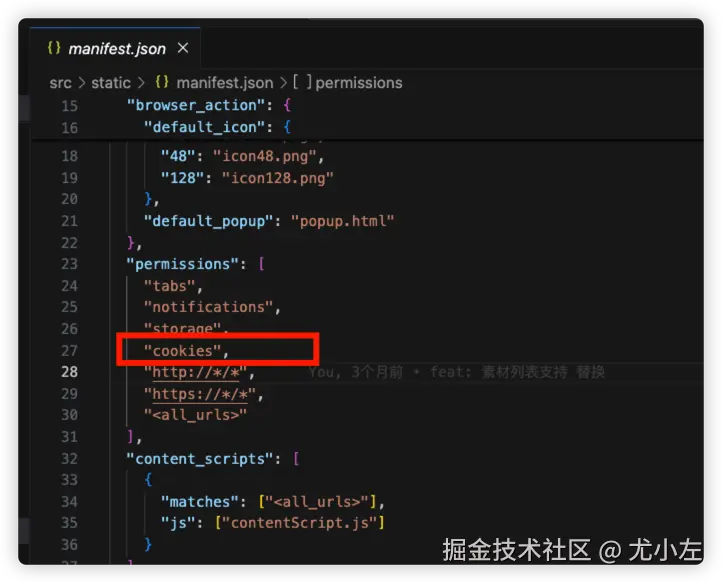Open the http://*/* link on line 28
The width and height of the screenshot is (722, 583).
(196, 372)
